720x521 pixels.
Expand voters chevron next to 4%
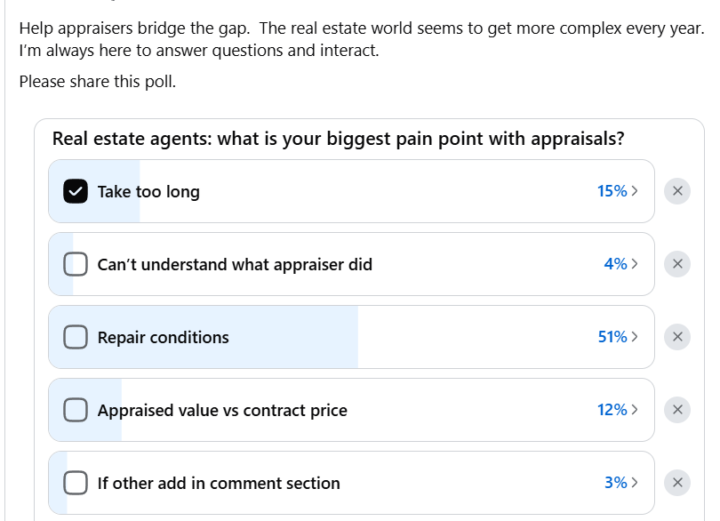coord(635,264)
